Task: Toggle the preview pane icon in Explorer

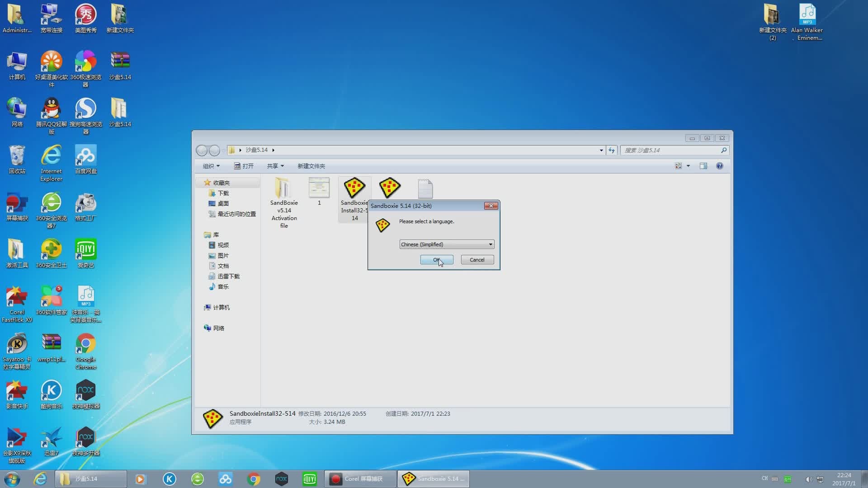Action: click(x=703, y=166)
